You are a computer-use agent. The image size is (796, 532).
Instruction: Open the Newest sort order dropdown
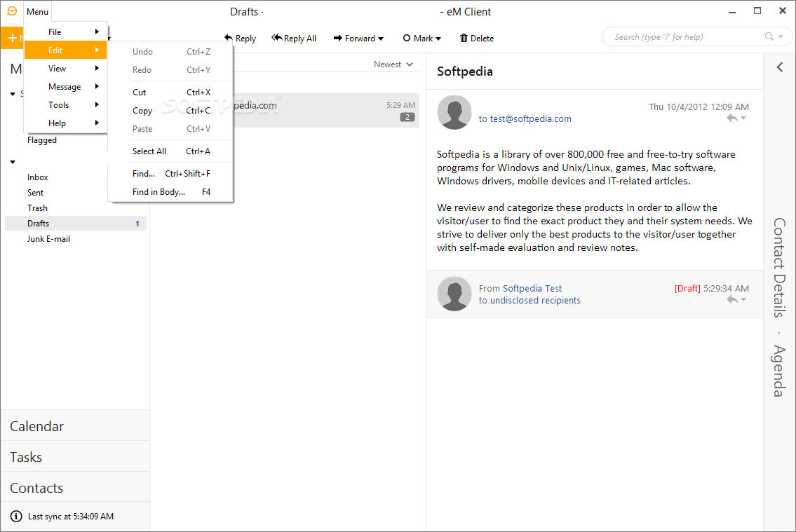click(x=393, y=64)
